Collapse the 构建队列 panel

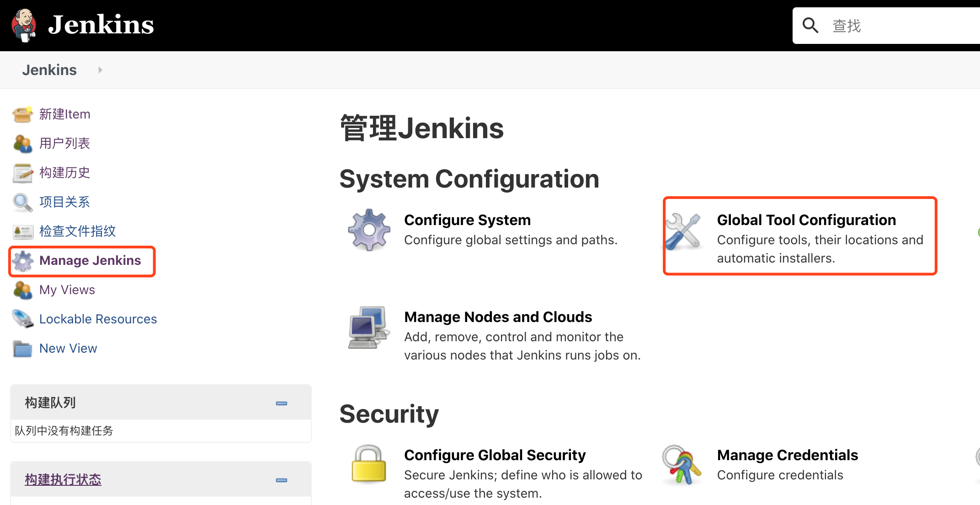pos(282,403)
